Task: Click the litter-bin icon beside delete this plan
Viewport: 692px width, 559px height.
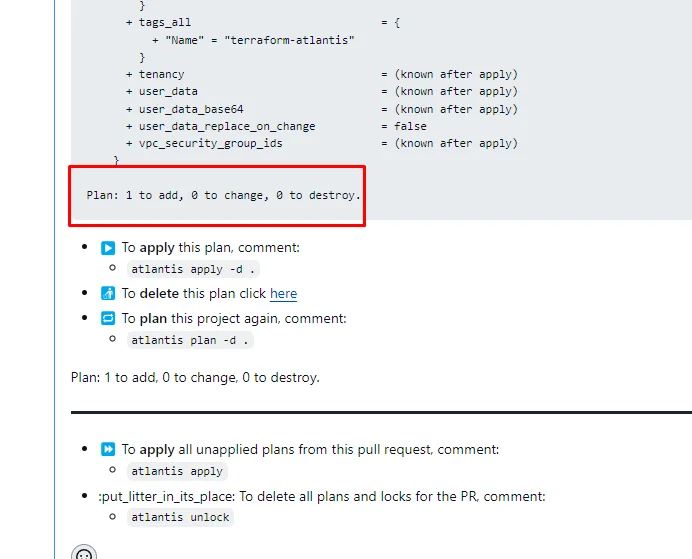Action: 108,293
